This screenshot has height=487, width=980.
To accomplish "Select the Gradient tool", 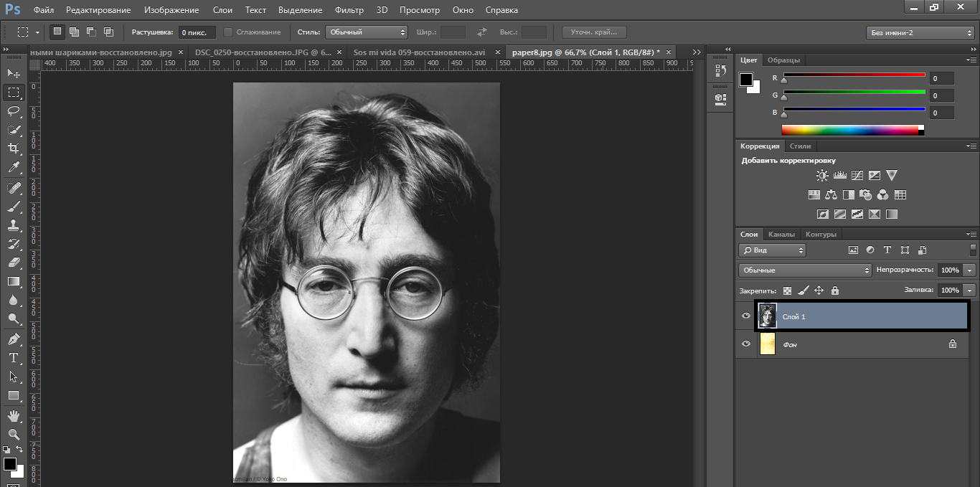I will coord(14,281).
